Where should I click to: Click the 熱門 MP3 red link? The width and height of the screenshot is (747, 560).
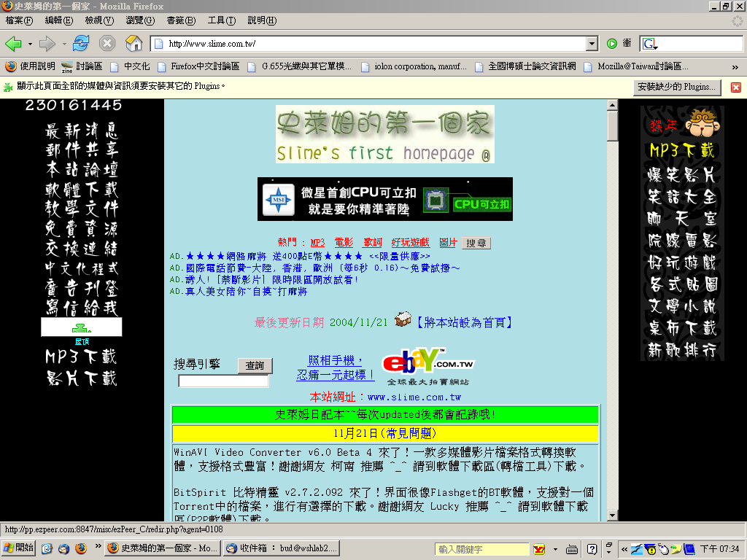coord(317,243)
